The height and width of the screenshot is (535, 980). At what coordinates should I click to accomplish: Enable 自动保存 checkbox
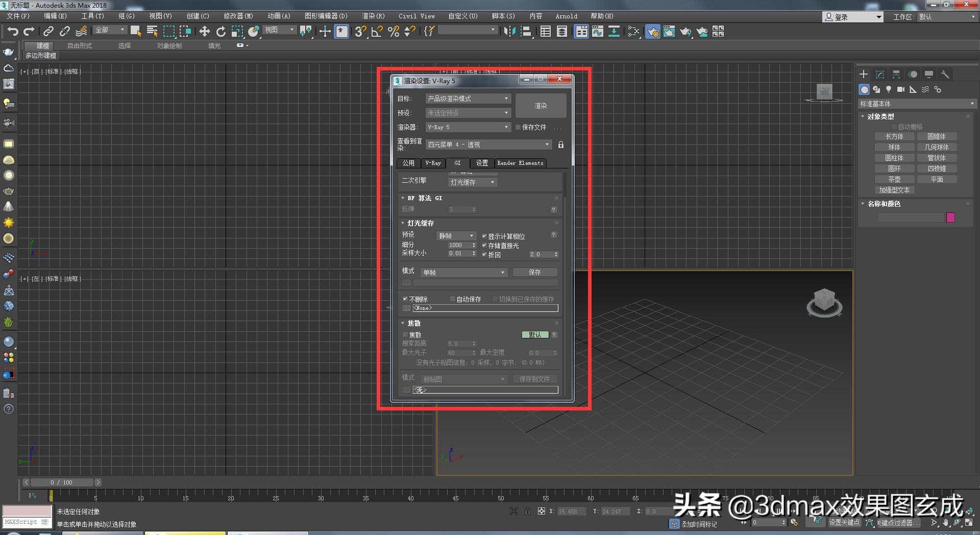pyautogui.click(x=453, y=299)
